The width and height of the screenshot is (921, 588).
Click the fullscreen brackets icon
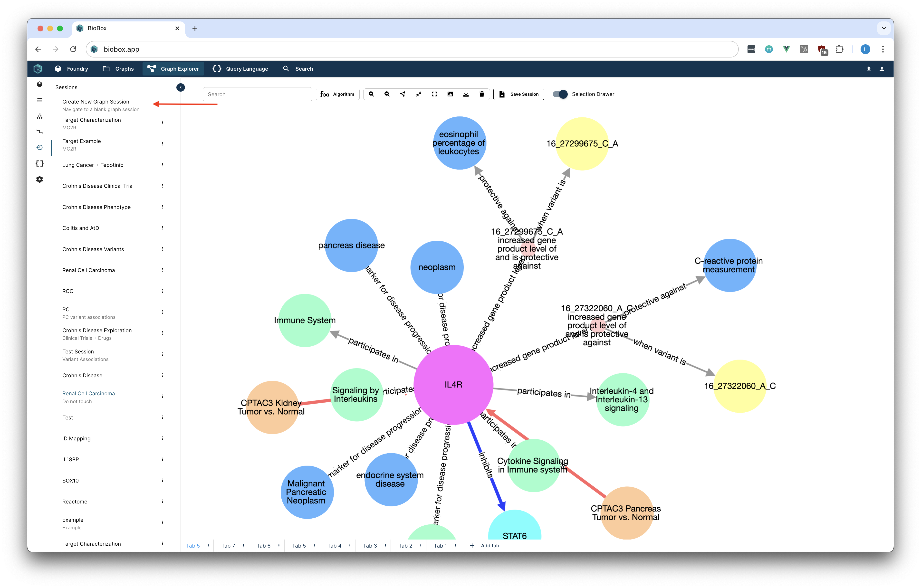[434, 94]
